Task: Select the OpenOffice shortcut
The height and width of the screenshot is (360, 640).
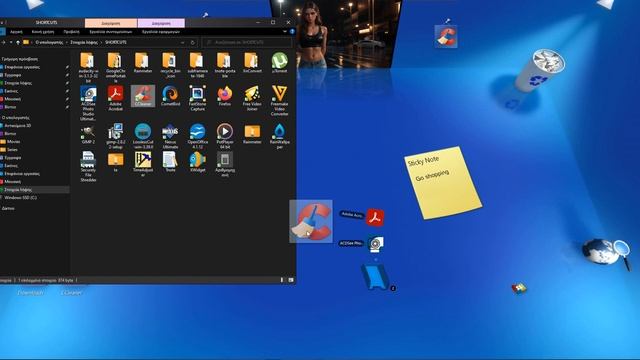Action: [x=198, y=136]
